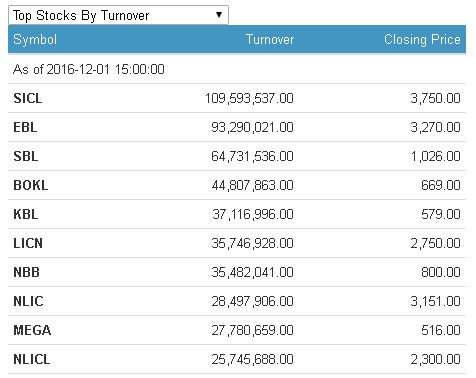Click SICL turnover value 109,593,537.00

[x=249, y=98]
